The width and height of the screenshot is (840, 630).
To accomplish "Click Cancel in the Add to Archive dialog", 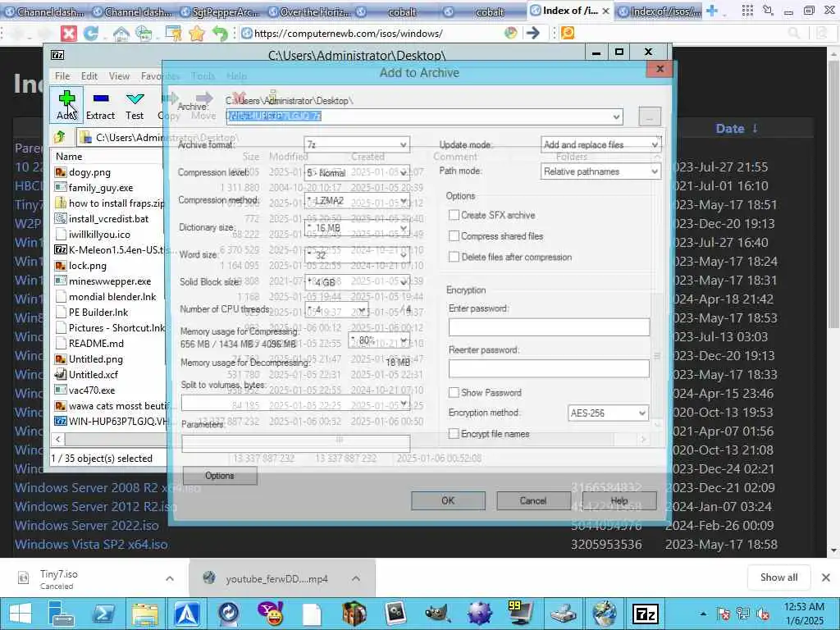I will click(533, 500).
